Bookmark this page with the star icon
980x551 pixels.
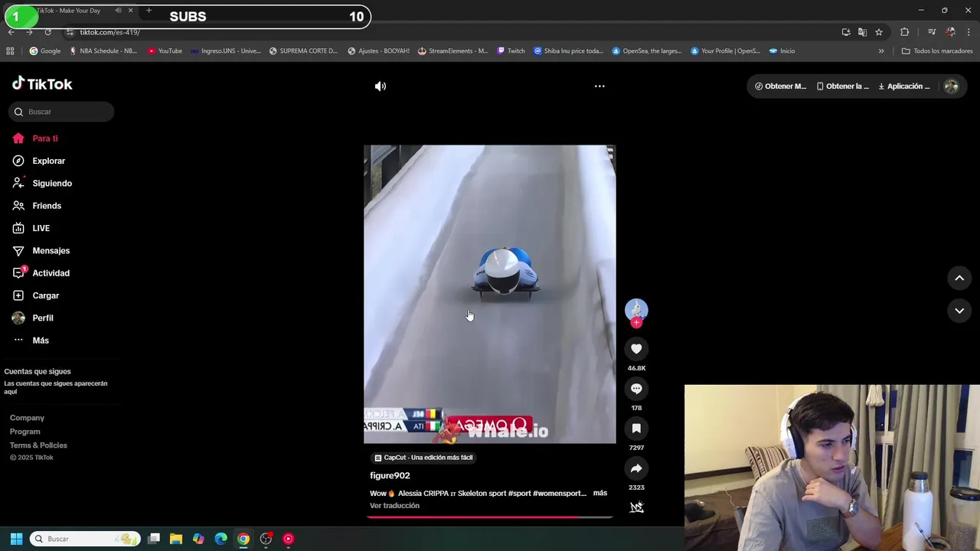click(879, 32)
